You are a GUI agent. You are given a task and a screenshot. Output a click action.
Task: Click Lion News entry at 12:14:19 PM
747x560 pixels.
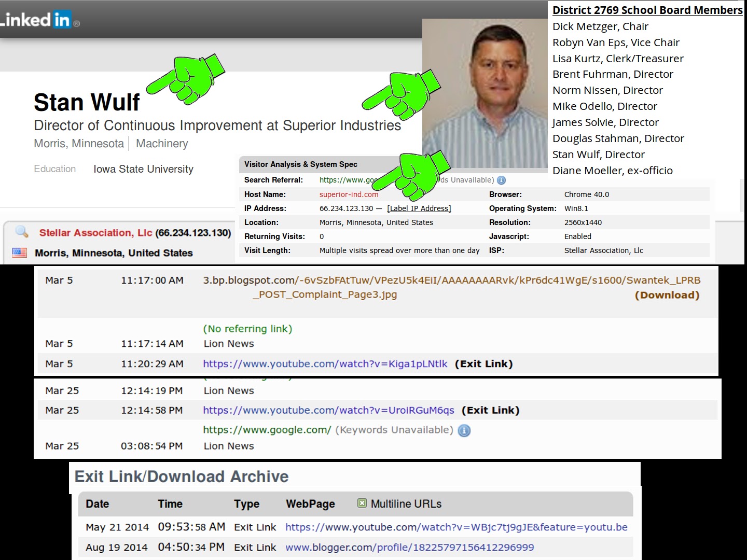pos(229,391)
